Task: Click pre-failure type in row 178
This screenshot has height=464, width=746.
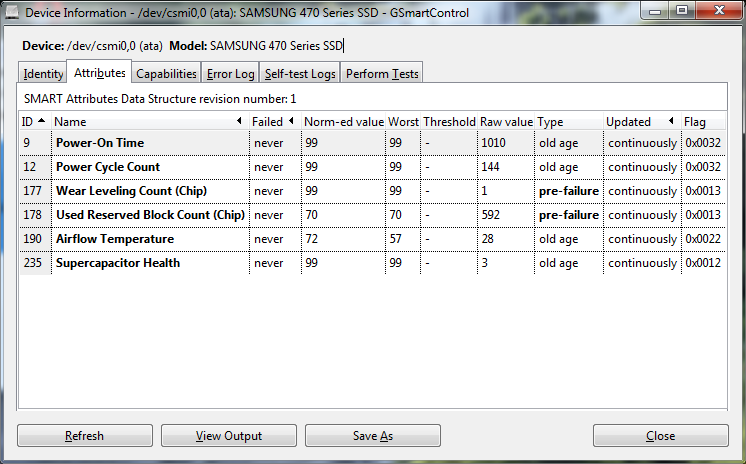Action: pyautogui.click(x=569, y=215)
